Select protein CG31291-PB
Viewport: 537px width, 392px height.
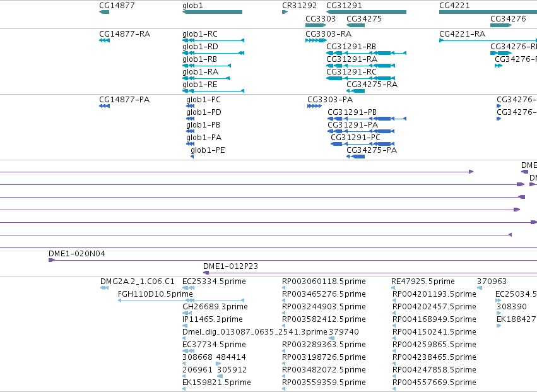pos(352,112)
